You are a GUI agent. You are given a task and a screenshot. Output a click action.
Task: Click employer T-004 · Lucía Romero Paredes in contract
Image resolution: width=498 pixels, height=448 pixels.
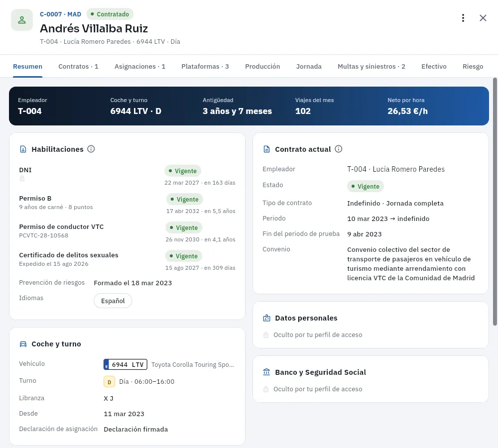396,169
